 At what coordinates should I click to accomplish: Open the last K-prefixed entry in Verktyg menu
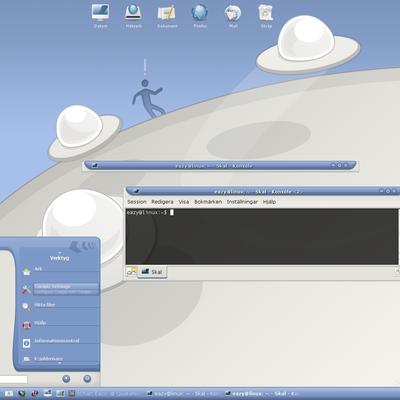(60, 359)
